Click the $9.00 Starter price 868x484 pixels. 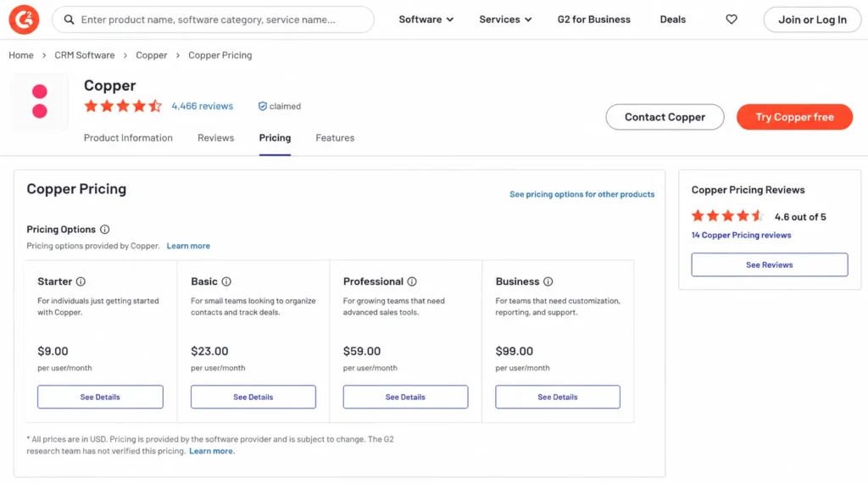pos(53,351)
